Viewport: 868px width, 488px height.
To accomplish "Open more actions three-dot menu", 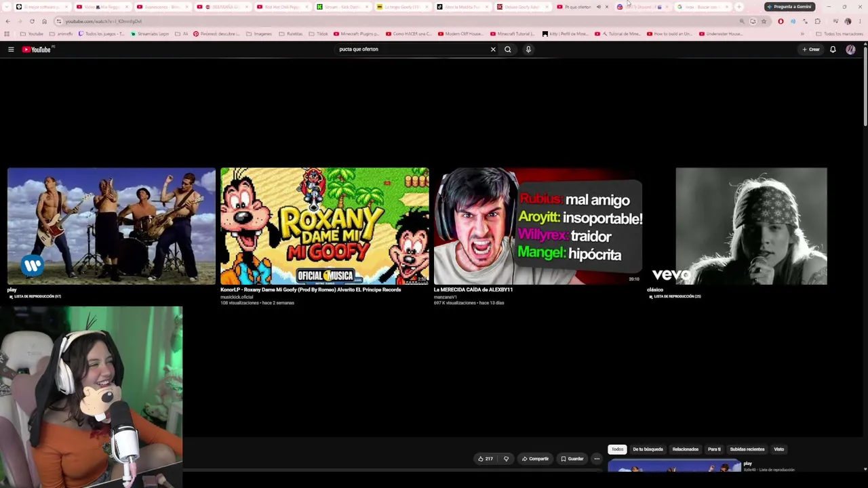I will coord(597,459).
